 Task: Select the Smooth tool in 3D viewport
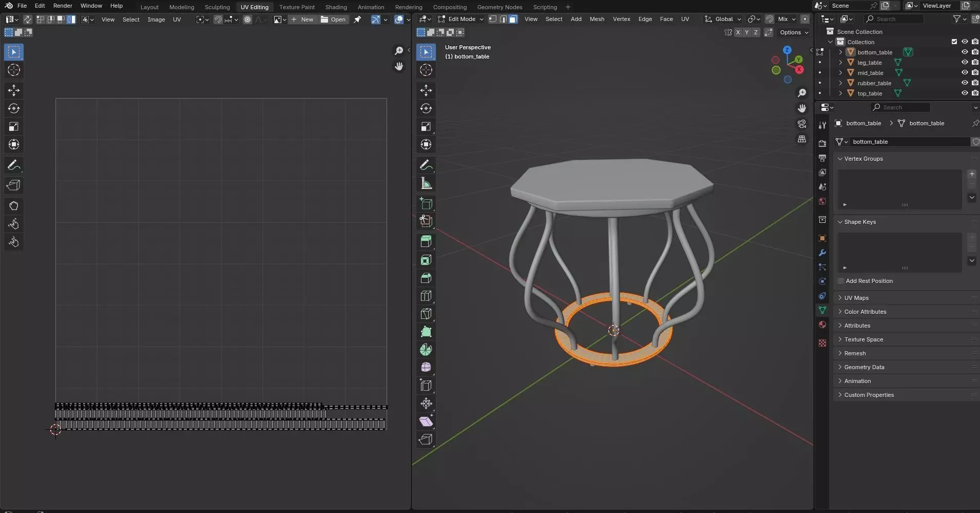426,368
